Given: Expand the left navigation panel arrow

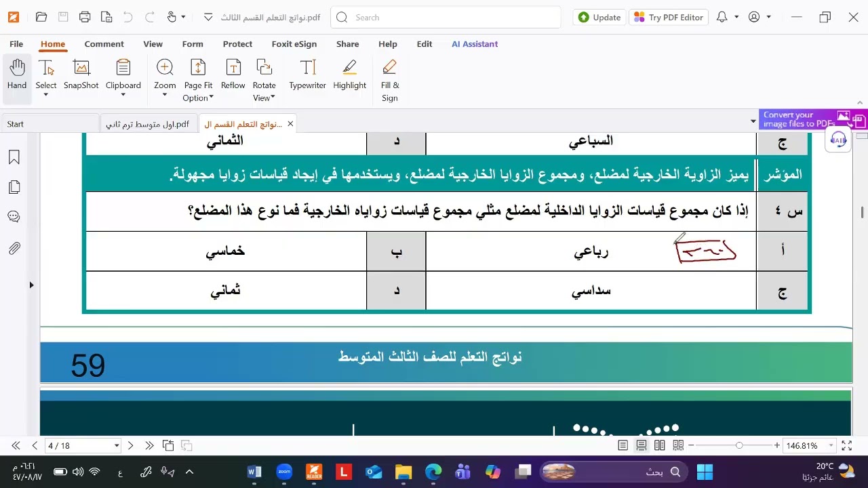Looking at the screenshot, I should [x=31, y=285].
